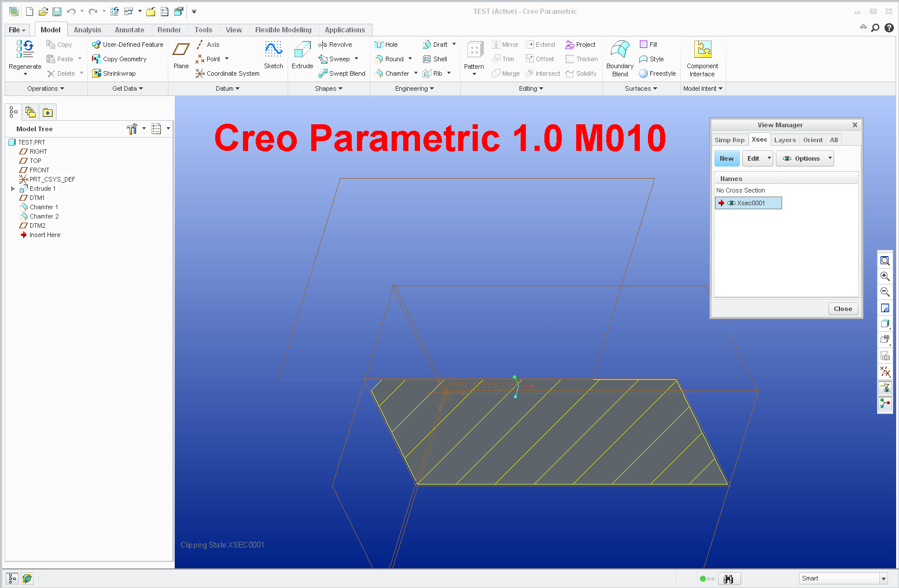This screenshot has height=588, width=899.
Task: Switch to Simp Rep tab
Action: (729, 140)
